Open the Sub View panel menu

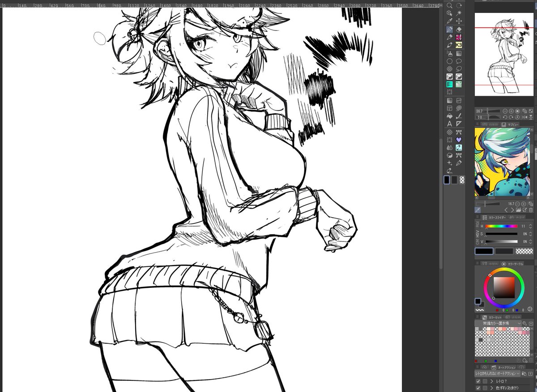tap(477, 124)
